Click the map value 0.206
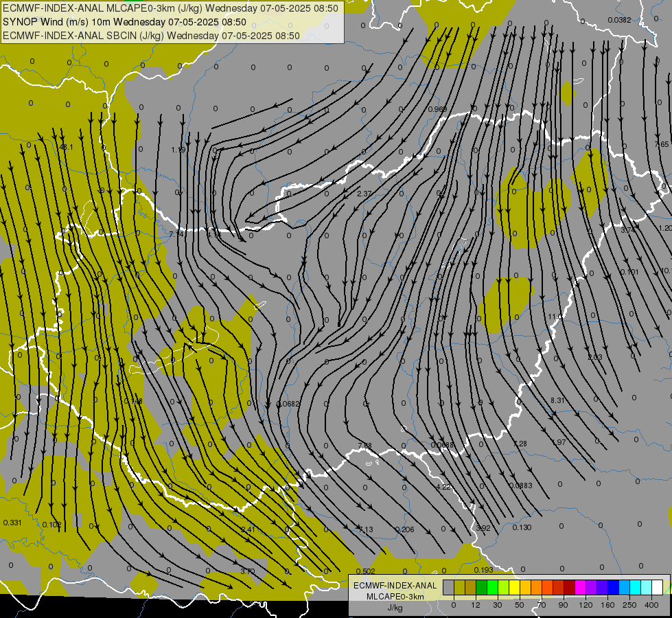This screenshot has width=672, height=618. [404, 529]
